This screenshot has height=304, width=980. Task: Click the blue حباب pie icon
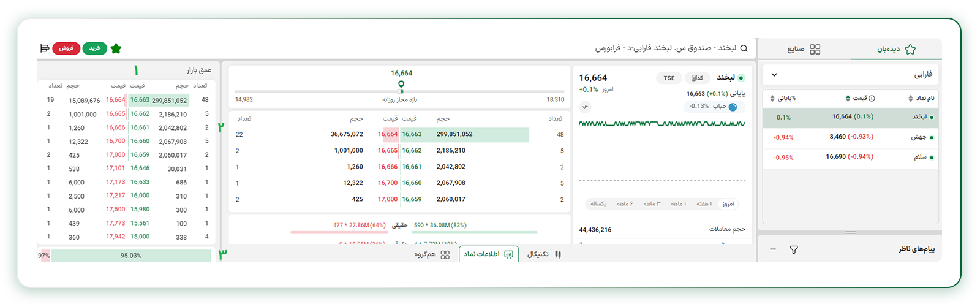tap(733, 107)
